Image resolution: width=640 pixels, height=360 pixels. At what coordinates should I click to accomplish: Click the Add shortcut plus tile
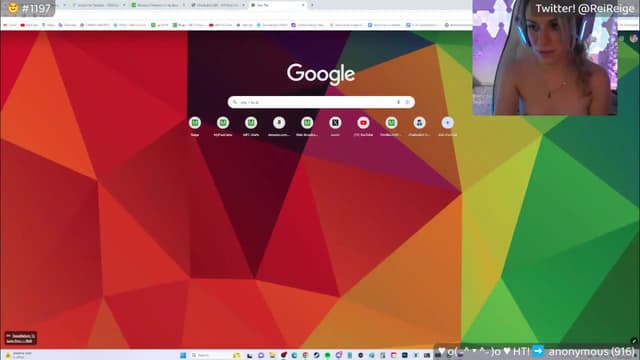(x=447, y=123)
